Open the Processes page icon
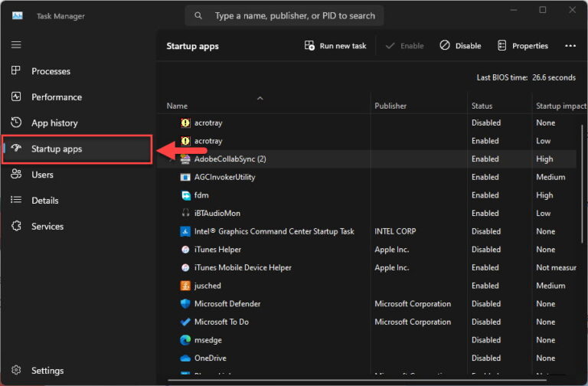Image resolution: width=588 pixels, height=386 pixels. [16, 71]
